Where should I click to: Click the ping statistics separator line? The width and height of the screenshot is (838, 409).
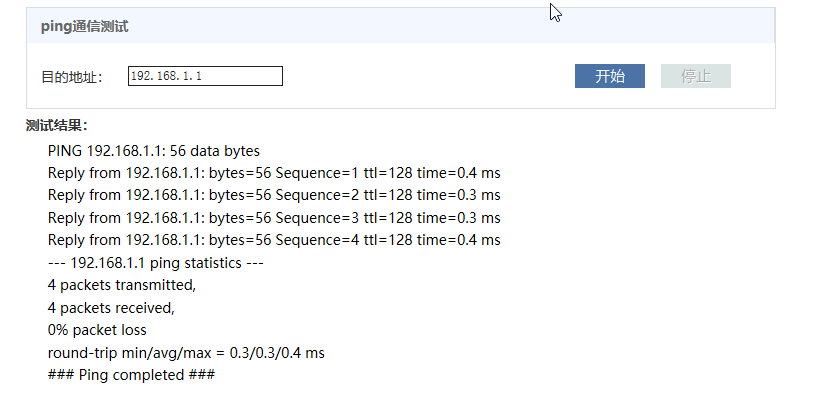(x=155, y=262)
